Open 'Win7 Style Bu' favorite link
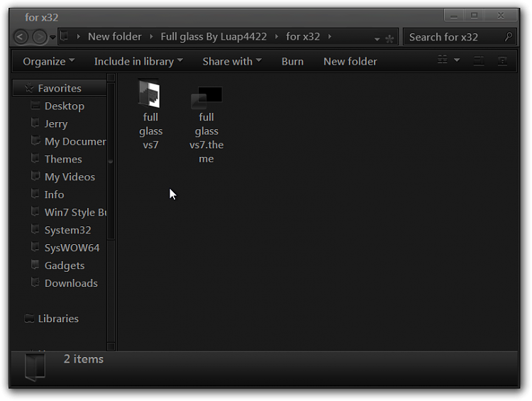This screenshot has width=532, height=401. pos(75,212)
